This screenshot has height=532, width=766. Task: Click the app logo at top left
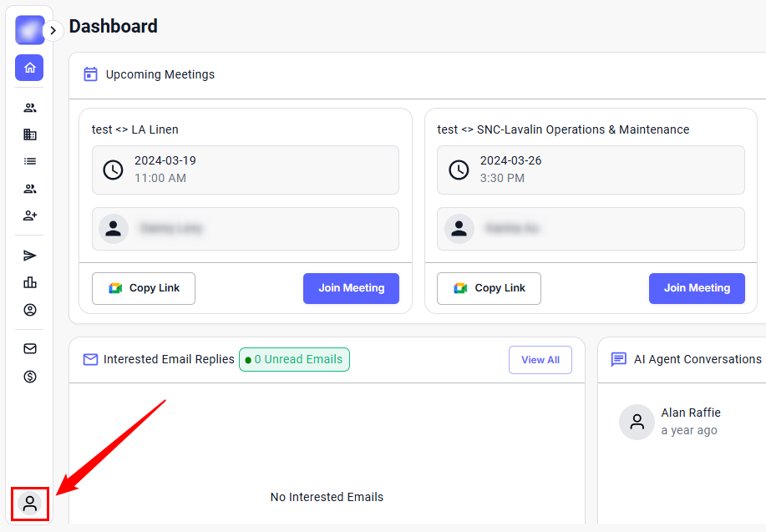pyautogui.click(x=29, y=30)
